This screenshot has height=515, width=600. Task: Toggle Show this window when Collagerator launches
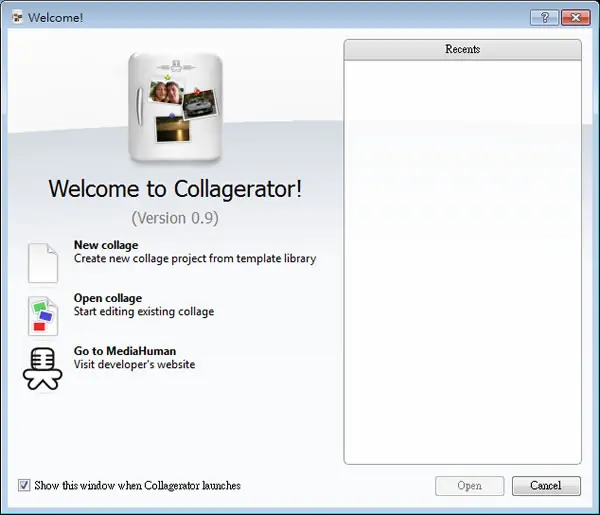(x=24, y=485)
